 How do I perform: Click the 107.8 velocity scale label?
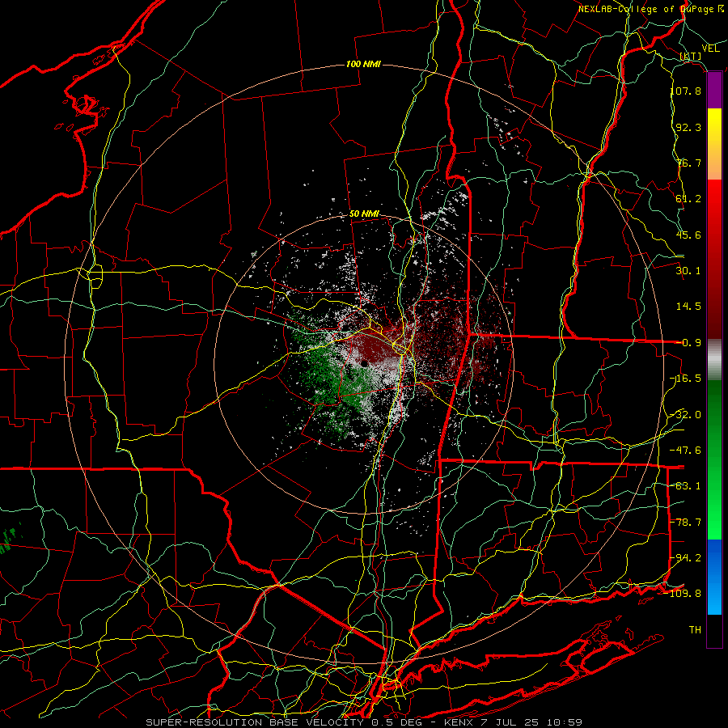point(686,91)
